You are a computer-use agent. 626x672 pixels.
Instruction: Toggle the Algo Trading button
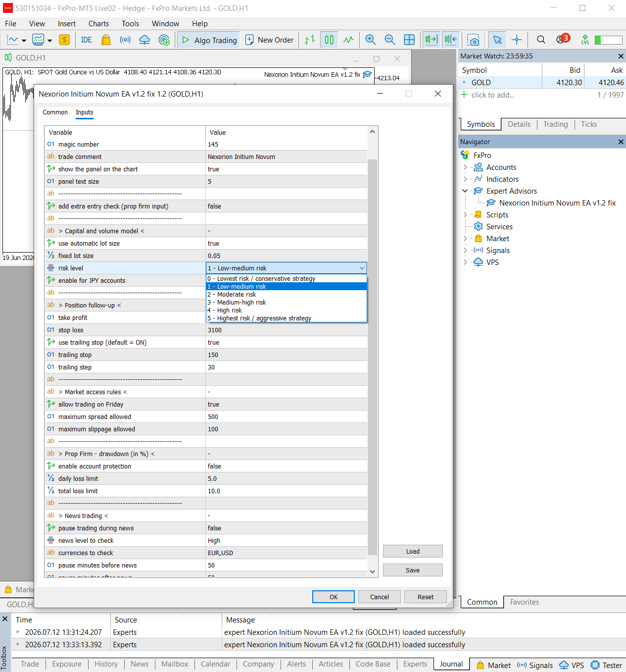coord(209,40)
